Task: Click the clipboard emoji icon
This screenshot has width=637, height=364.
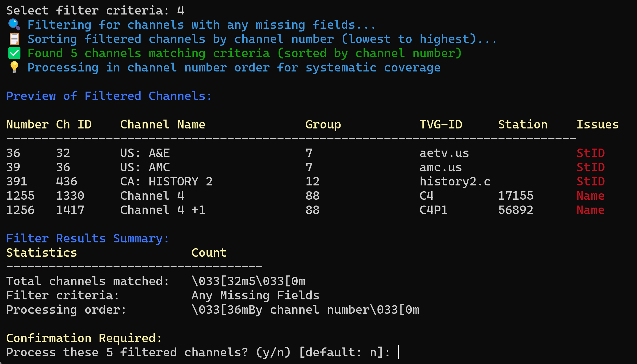Action: (14, 39)
